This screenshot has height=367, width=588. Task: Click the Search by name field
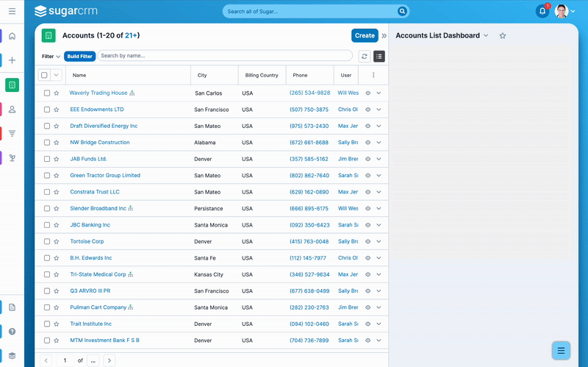(225, 56)
